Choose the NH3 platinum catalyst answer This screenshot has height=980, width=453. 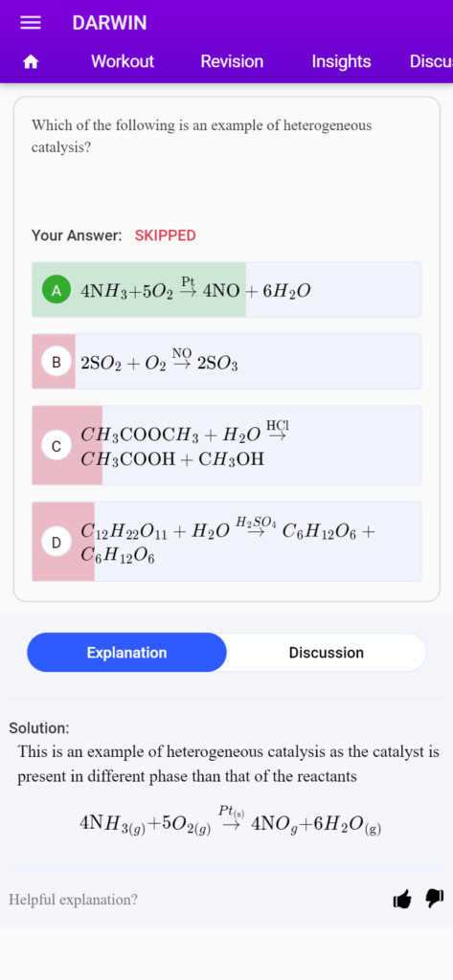coord(227,289)
